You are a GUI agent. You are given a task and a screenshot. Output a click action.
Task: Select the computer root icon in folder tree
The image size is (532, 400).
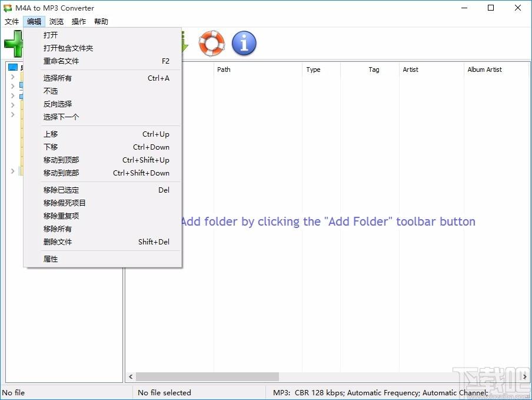13,67
